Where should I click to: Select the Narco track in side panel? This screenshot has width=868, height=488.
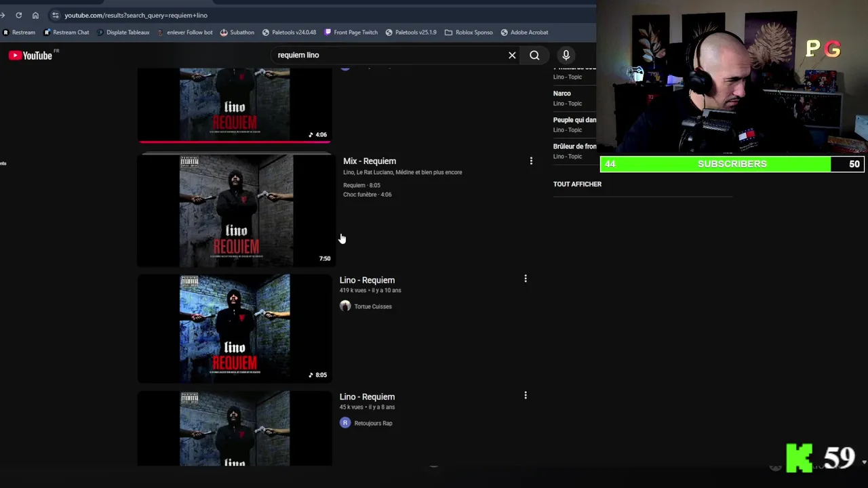click(x=562, y=94)
